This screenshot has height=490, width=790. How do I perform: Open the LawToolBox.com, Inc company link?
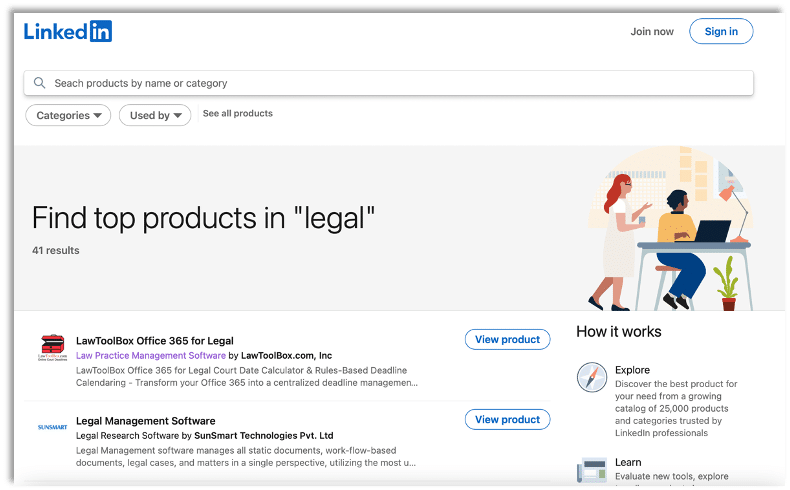(286, 356)
